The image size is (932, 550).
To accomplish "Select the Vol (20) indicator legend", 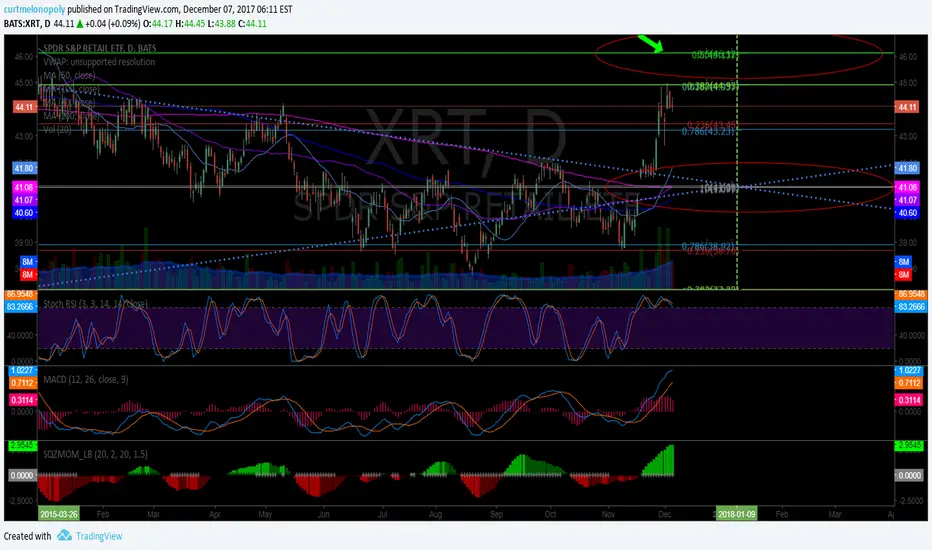I will (x=57, y=129).
